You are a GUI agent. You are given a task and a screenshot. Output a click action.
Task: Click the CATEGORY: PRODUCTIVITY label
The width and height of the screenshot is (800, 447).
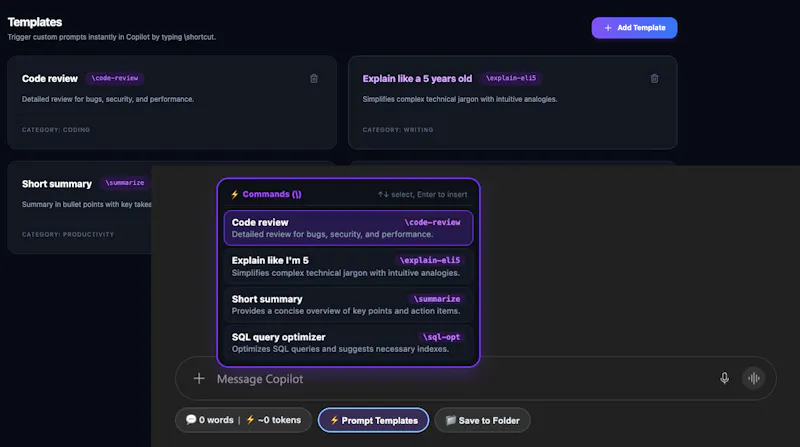[x=68, y=234]
